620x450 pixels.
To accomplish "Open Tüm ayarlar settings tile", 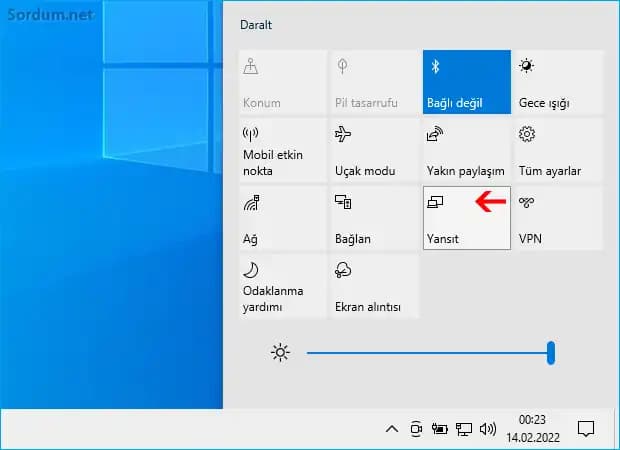I will pyautogui.click(x=559, y=150).
